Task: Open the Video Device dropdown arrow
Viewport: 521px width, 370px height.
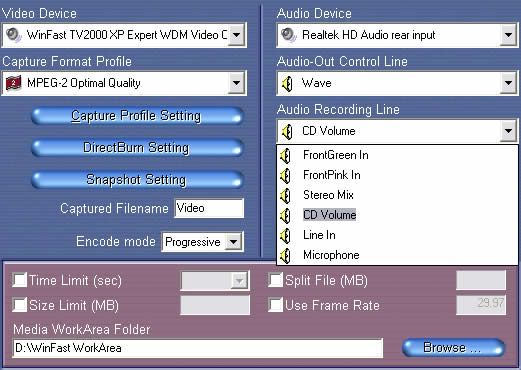Action: pyautogui.click(x=236, y=35)
